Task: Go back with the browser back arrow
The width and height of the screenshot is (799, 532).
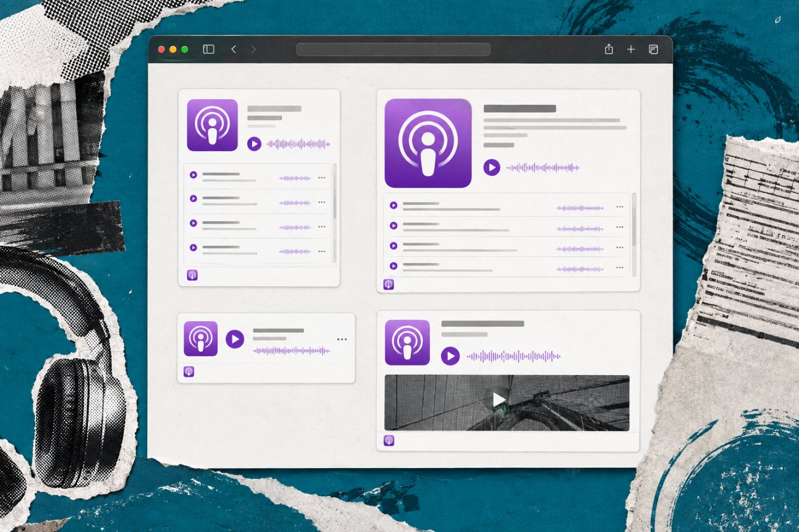Action: (233, 50)
